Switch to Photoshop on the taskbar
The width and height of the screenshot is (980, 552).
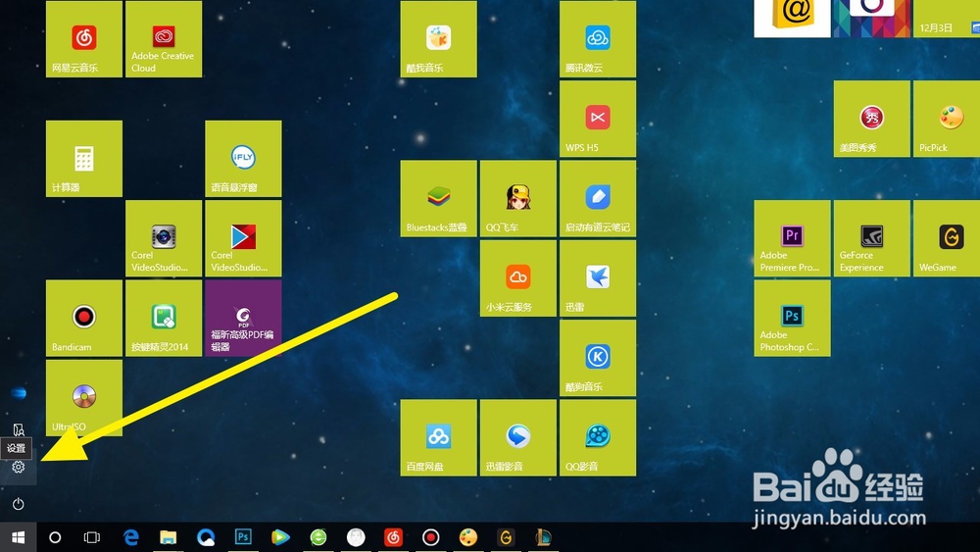coord(243,537)
